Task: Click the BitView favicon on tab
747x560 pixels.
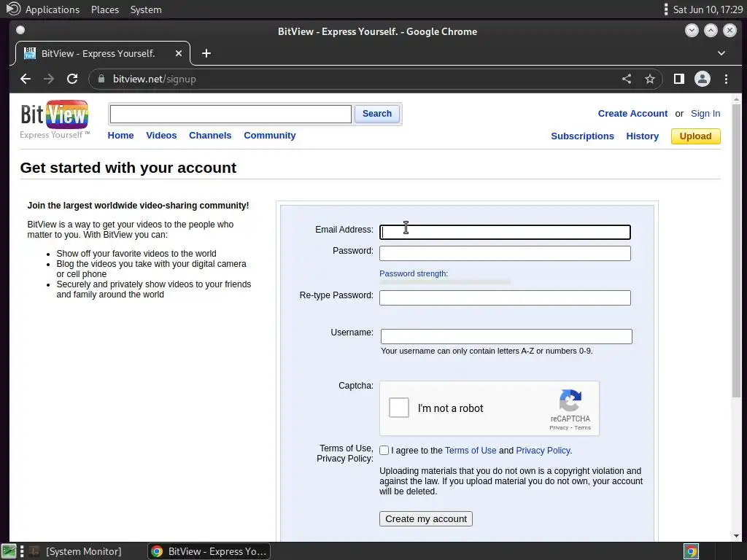Action: 30,53
